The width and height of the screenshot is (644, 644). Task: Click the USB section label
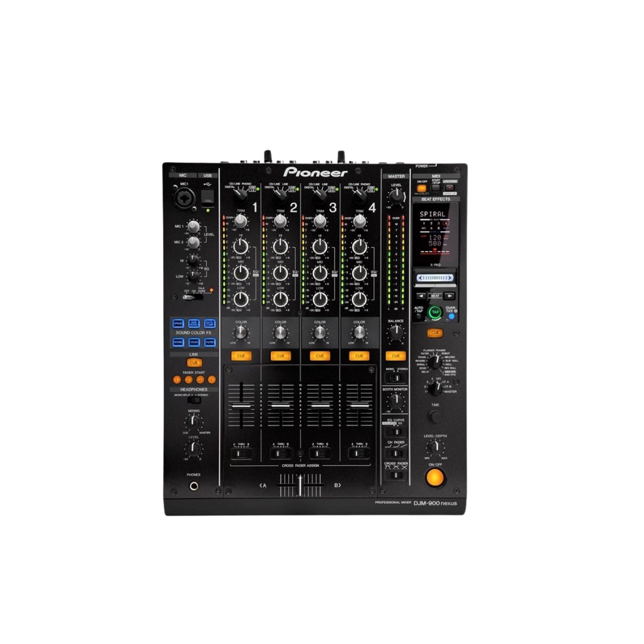click(208, 175)
